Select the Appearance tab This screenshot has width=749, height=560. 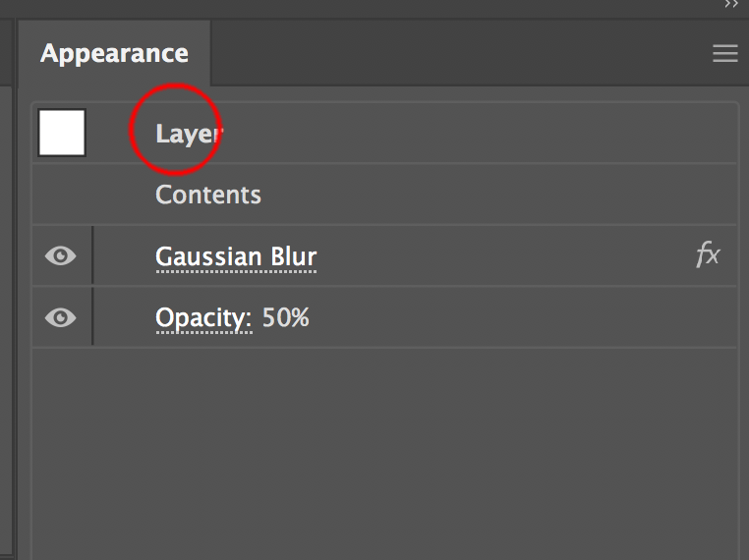coord(114,53)
